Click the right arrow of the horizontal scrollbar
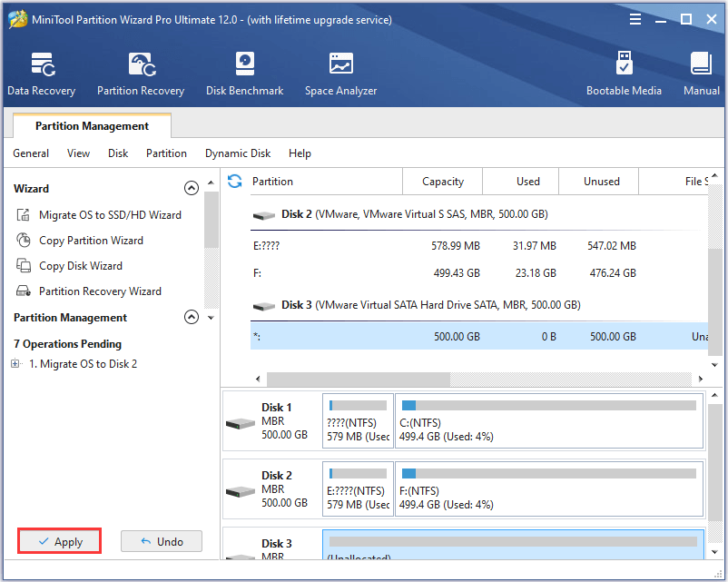728x582 pixels. pos(701,379)
